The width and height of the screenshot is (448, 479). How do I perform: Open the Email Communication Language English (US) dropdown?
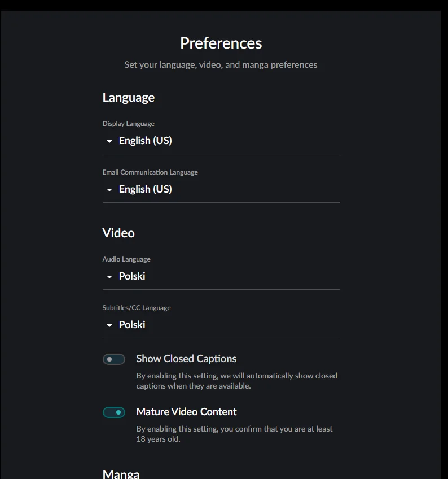point(145,189)
